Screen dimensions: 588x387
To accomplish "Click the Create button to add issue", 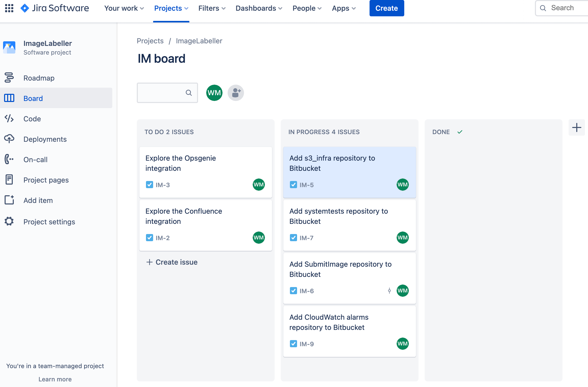I will (387, 8).
